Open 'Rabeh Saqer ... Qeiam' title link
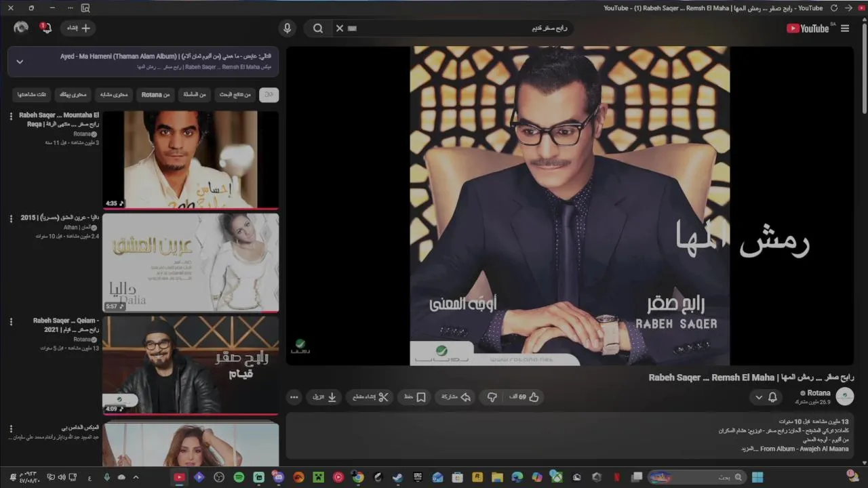Viewport: 868px width, 488px height. [66, 325]
